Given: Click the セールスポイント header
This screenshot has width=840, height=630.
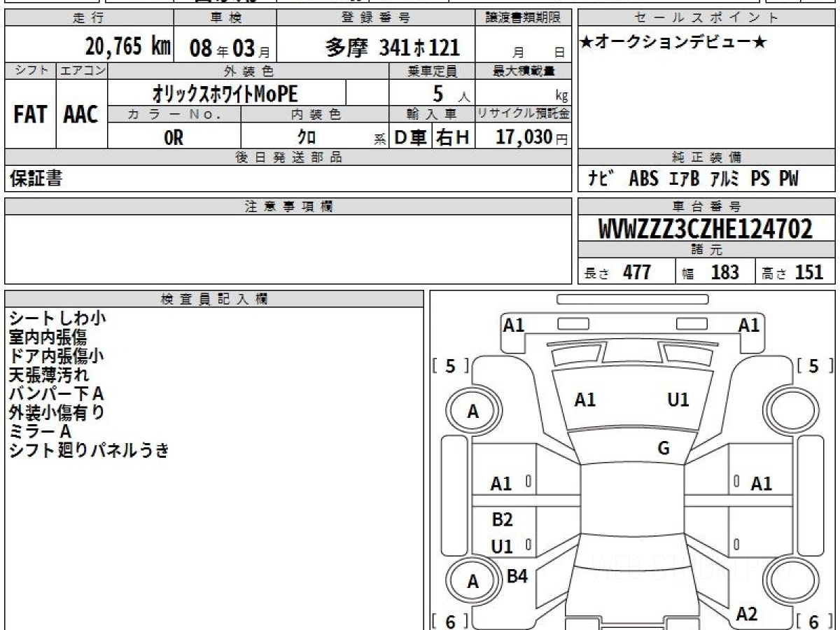Looking at the screenshot, I should pos(706,18).
